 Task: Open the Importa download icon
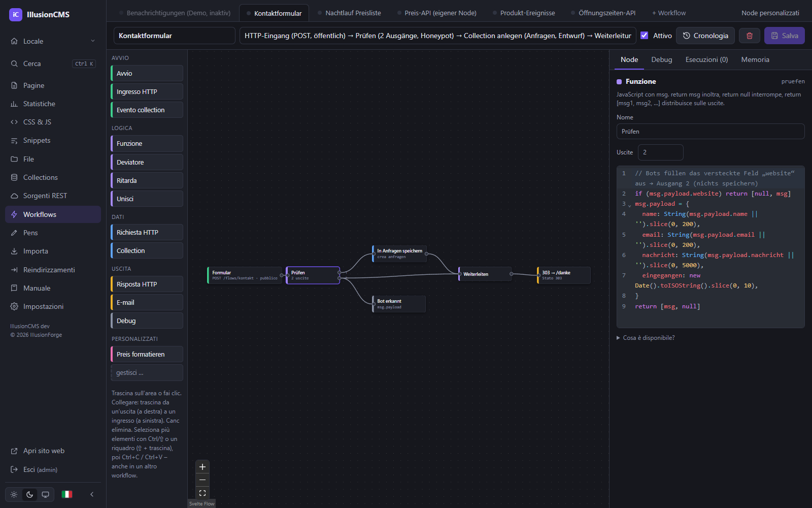(14, 251)
